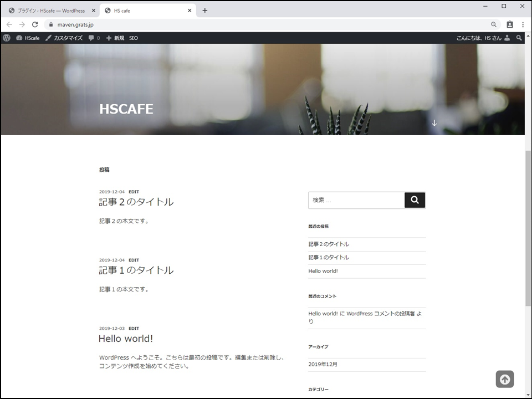Click the 検索 search input field
Image resolution: width=532 pixels, height=399 pixels.
pos(356,200)
